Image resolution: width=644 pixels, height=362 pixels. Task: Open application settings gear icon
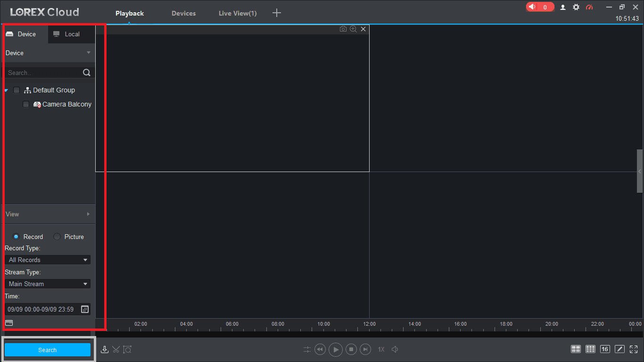(576, 7)
